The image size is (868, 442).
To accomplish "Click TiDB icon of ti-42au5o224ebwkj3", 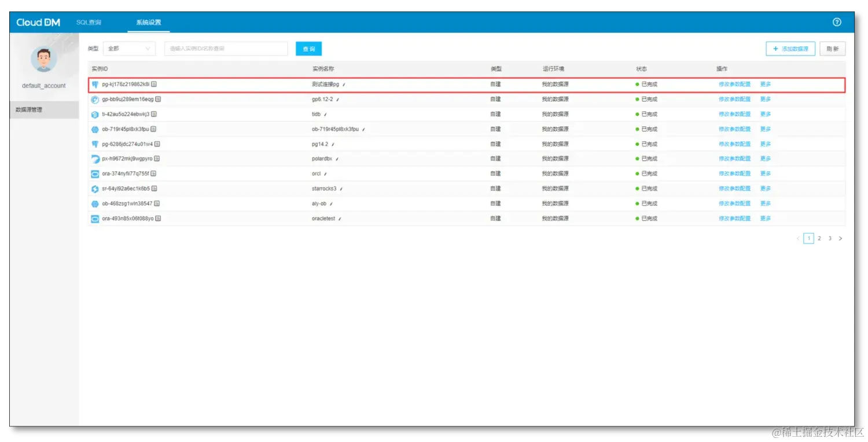I will 95,115.
